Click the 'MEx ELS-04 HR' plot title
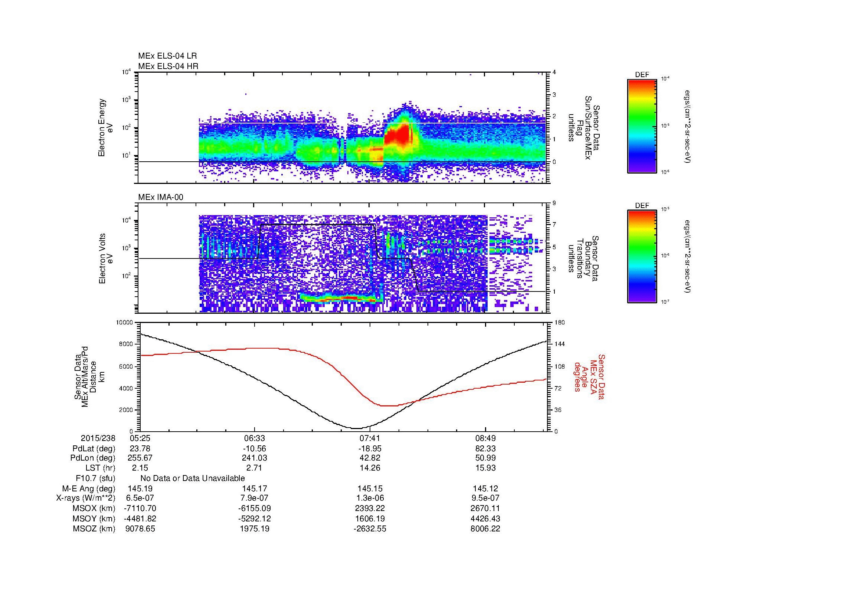The width and height of the screenshot is (868, 613). (168, 66)
